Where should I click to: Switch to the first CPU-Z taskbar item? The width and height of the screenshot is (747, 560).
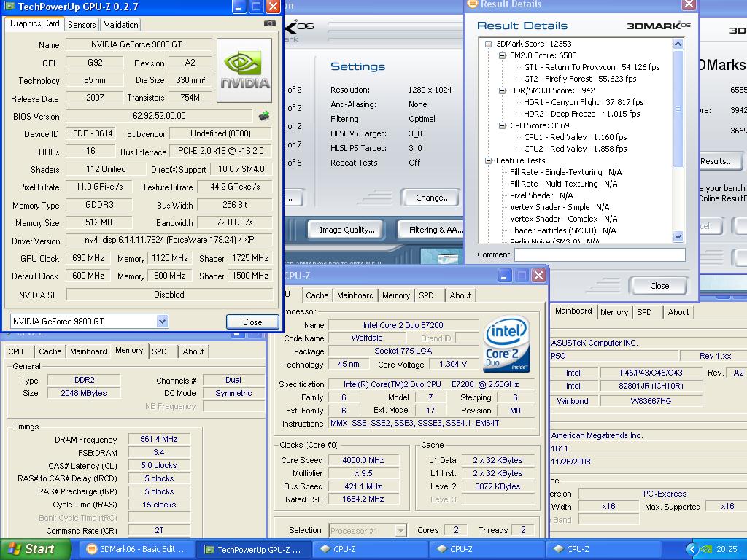371,549
